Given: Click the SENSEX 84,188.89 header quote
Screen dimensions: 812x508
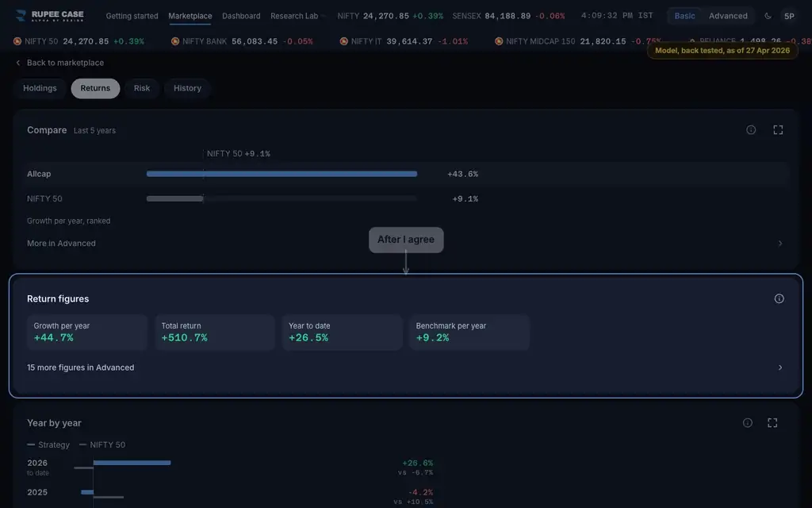Looking at the screenshot, I should tap(508, 16).
